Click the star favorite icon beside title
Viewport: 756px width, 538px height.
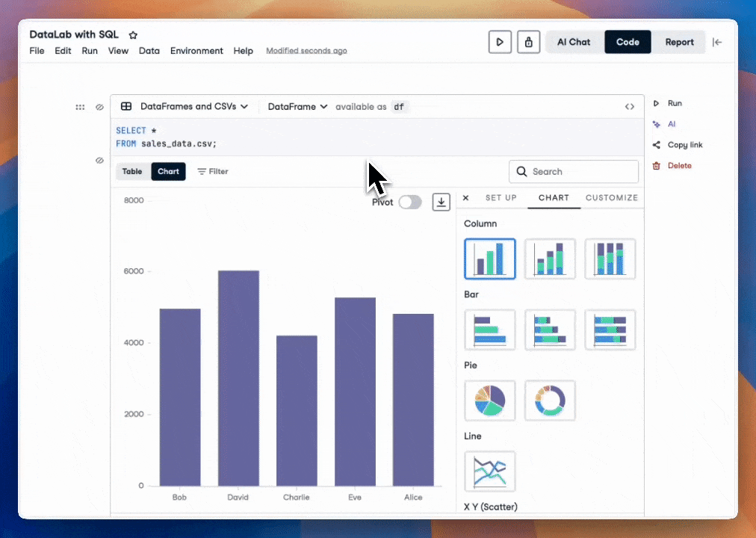[133, 34]
